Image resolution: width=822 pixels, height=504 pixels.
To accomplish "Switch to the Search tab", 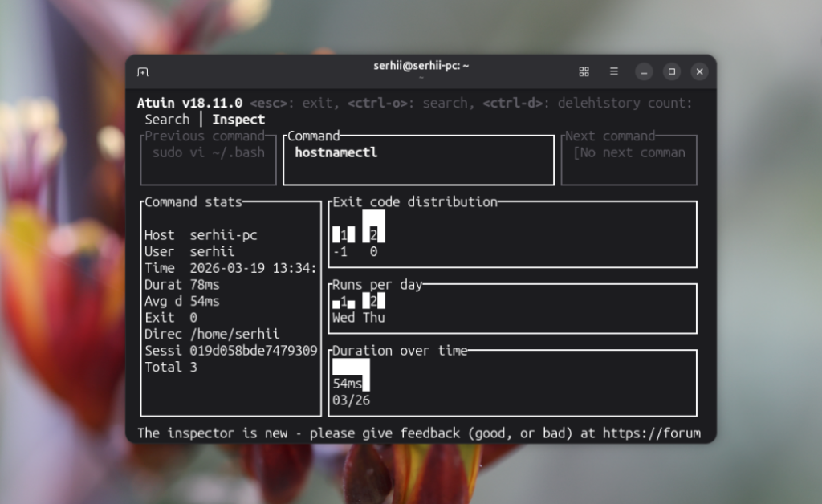I will [167, 120].
